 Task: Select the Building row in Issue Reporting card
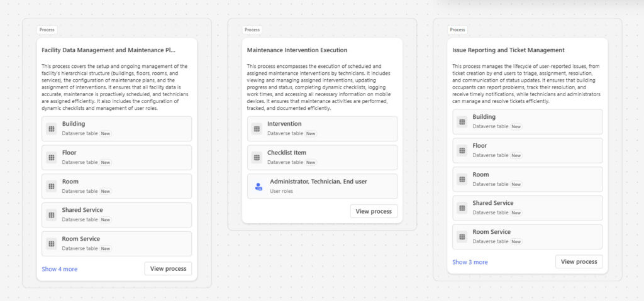tap(527, 121)
